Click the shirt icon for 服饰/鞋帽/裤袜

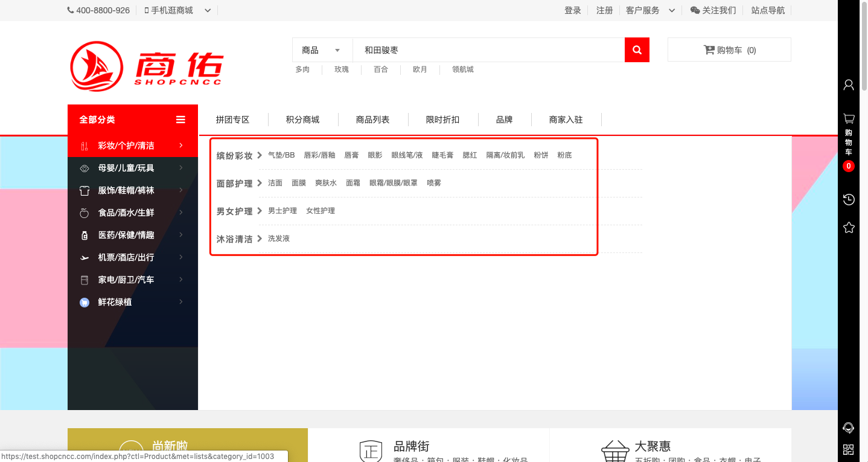[85, 190]
